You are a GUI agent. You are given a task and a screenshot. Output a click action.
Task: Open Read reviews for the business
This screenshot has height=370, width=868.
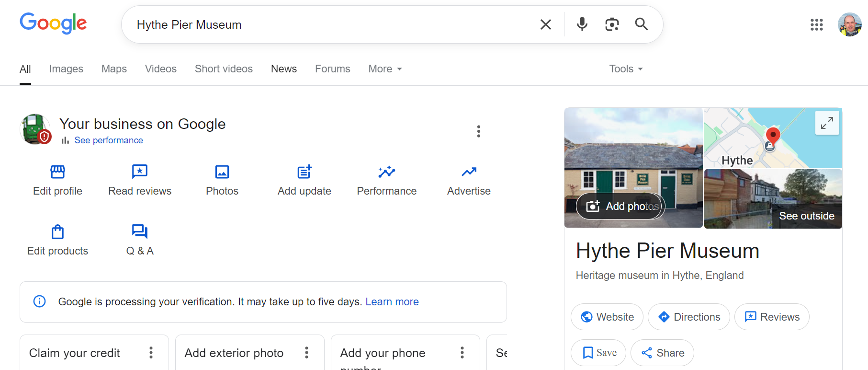140,181
